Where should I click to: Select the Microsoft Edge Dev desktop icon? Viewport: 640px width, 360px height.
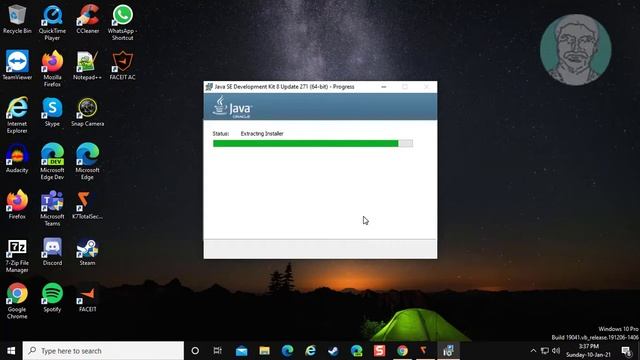[x=52, y=162]
